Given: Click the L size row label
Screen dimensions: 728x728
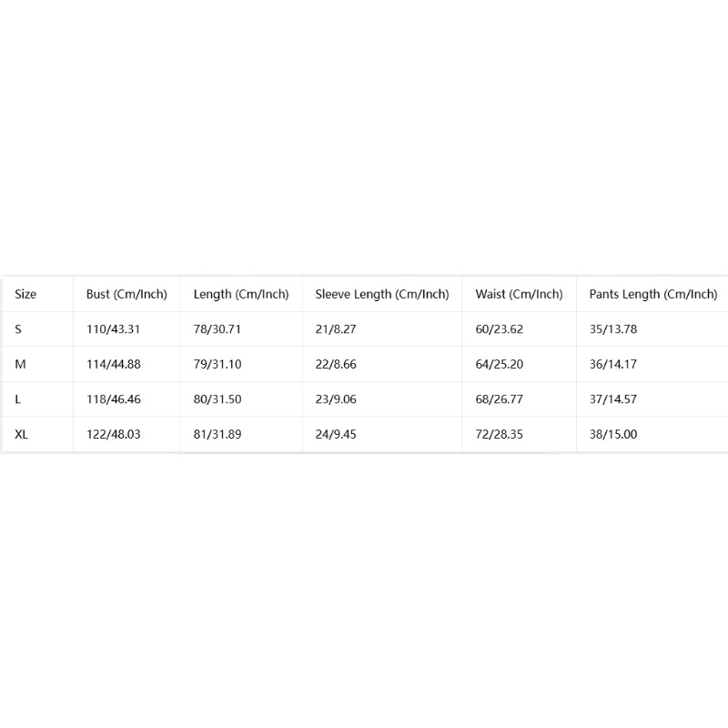Looking at the screenshot, I should [x=17, y=399].
